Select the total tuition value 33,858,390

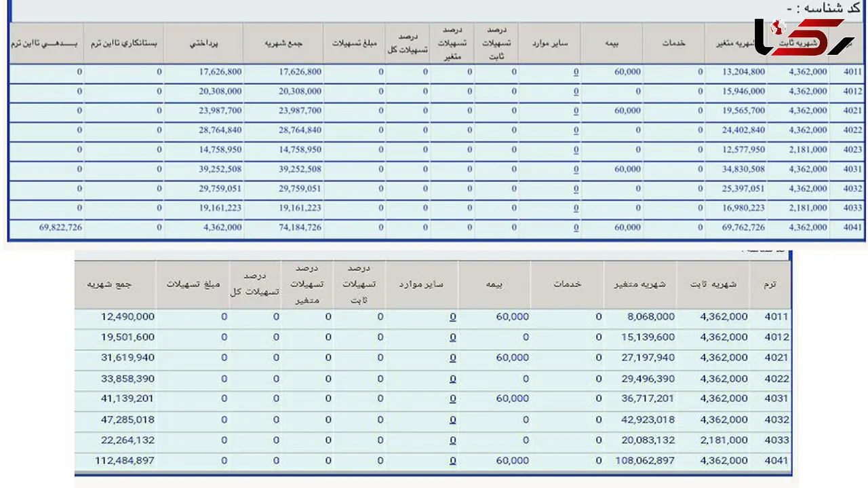coord(128,379)
